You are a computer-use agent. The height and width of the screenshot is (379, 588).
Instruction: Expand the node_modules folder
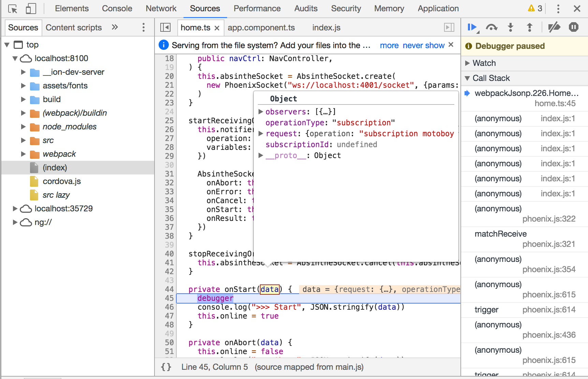tap(23, 127)
